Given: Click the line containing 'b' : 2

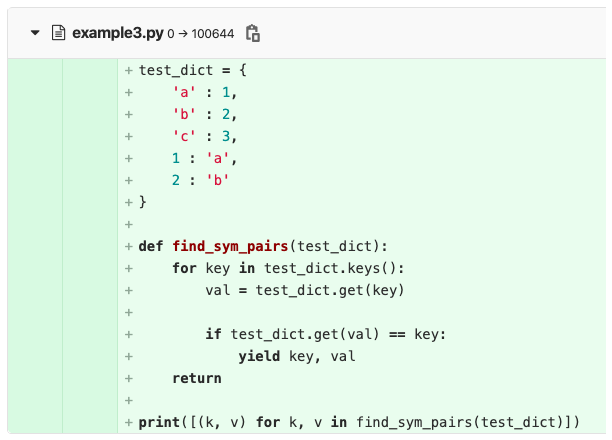Looking at the screenshot, I should point(204,115).
